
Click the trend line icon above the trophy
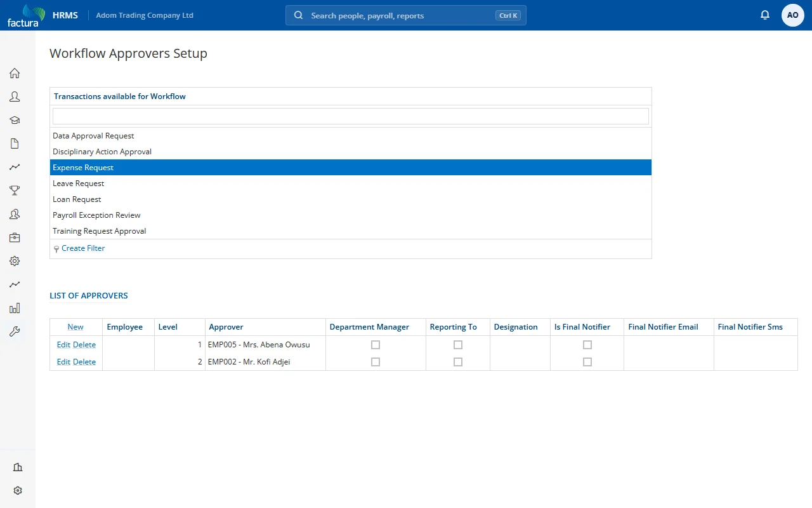(x=15, y=167)
